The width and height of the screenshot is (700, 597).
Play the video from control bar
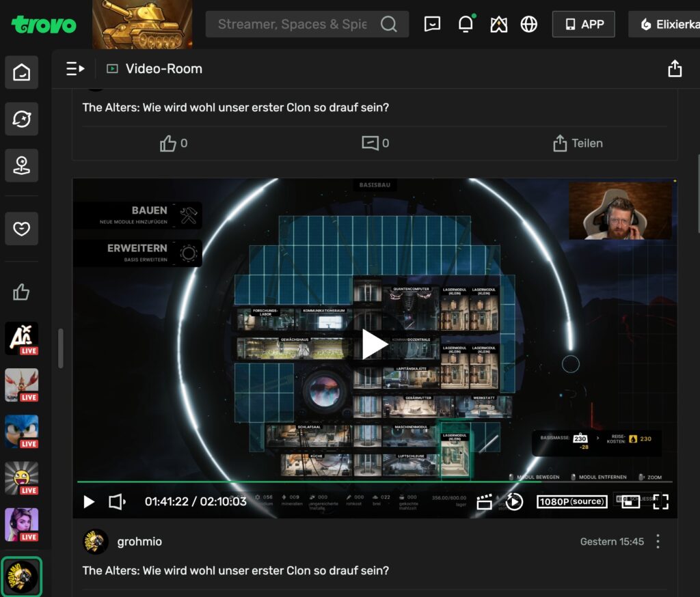(89, 502)
